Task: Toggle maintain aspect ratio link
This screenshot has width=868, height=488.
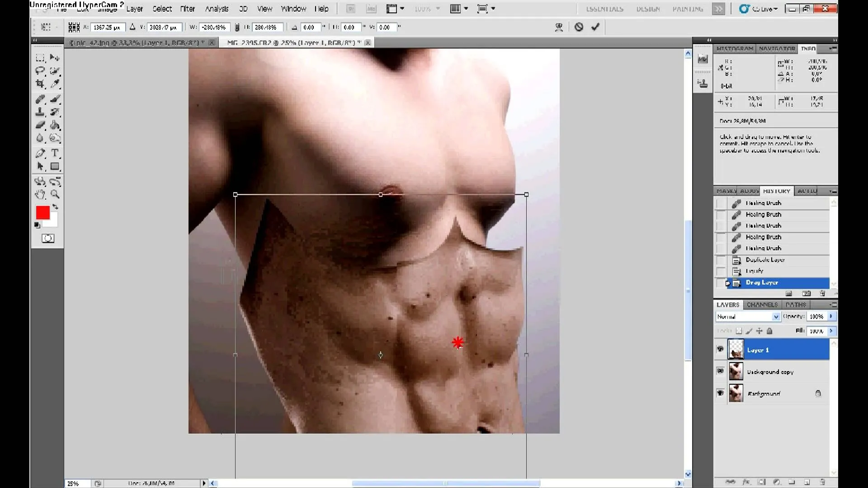Action: click(x=237, y=27)
